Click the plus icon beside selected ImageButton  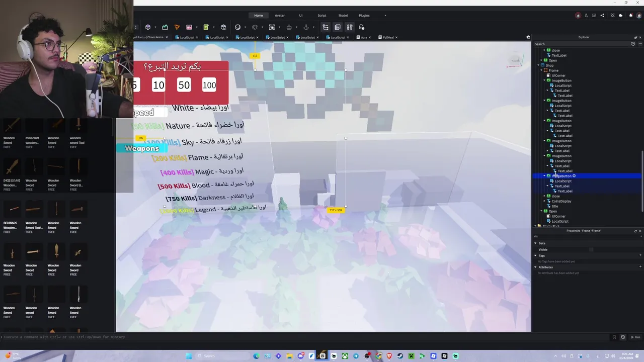[574, 176]
